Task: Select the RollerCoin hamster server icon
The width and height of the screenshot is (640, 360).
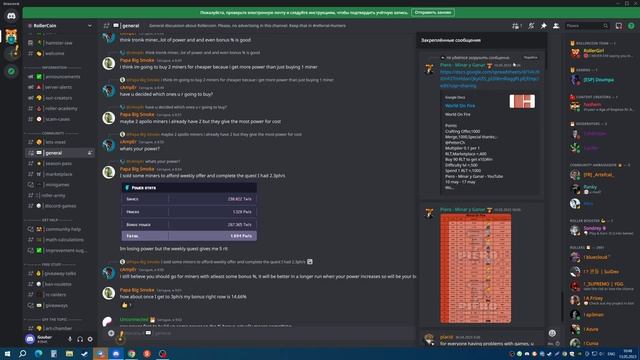Action: pyautogui.click(x=11, y=36)
